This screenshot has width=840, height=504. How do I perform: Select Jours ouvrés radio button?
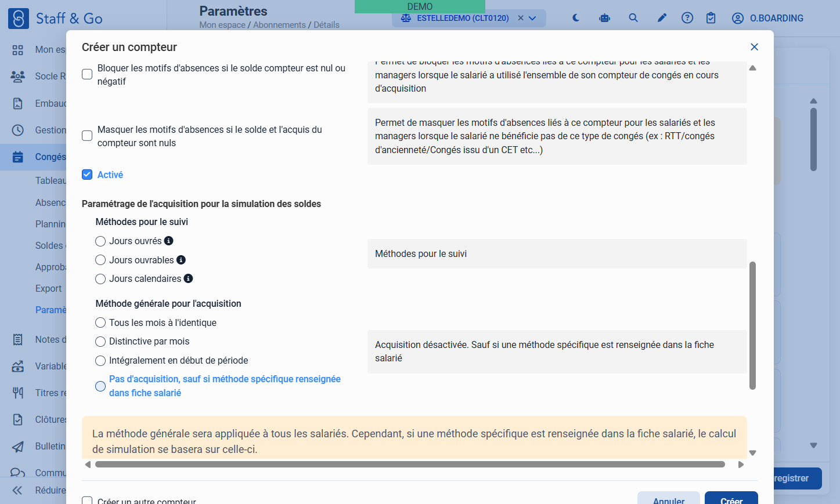coord(100,241)
